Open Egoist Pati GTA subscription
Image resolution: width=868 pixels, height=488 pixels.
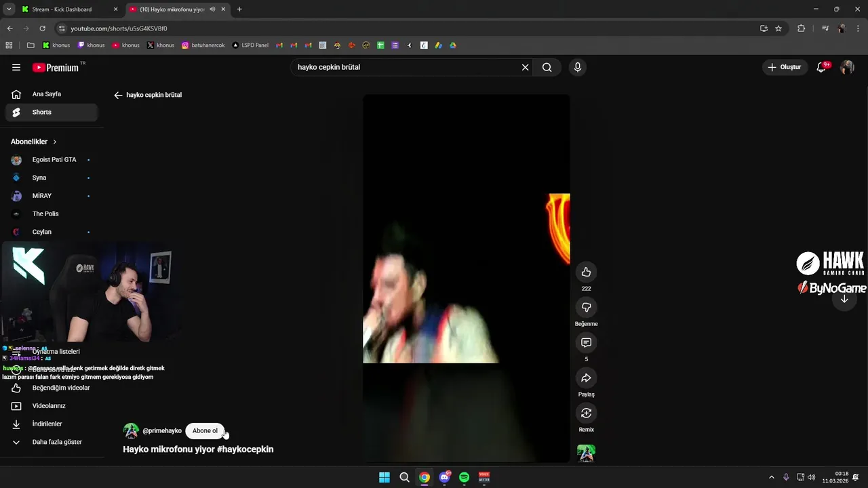(x=52, y=160)
